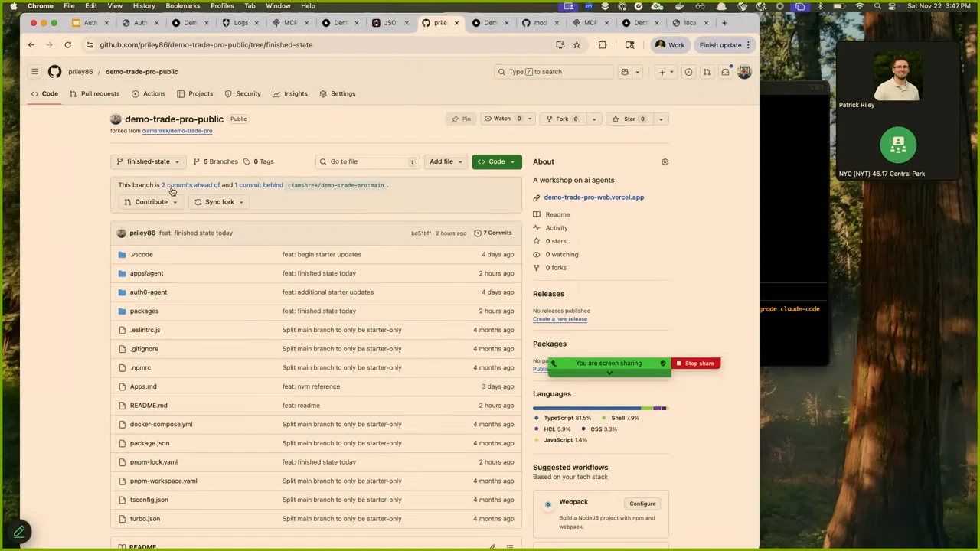The height and width of the screenshot is (551, 980).
Task: Open the Issues icon in GitHub header
Action: (x=688, y=72)
